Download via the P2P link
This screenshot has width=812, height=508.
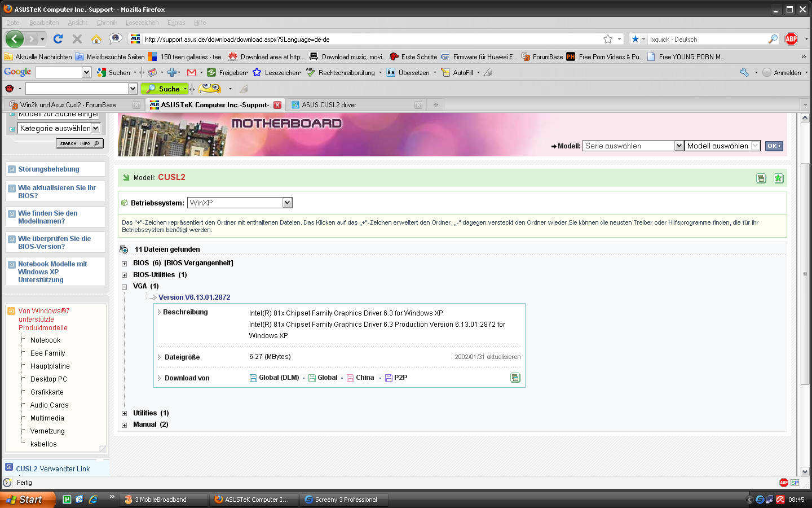pyautogui.click(x=396, y=378)
